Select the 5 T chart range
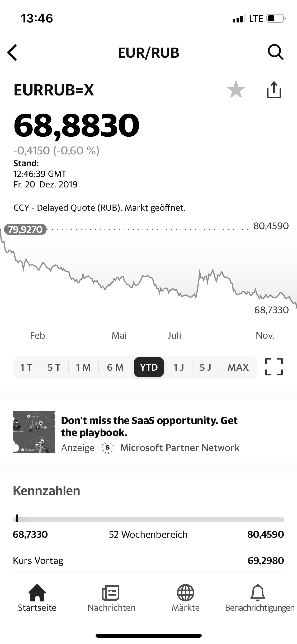297x644 pixels. pos(54,367)
